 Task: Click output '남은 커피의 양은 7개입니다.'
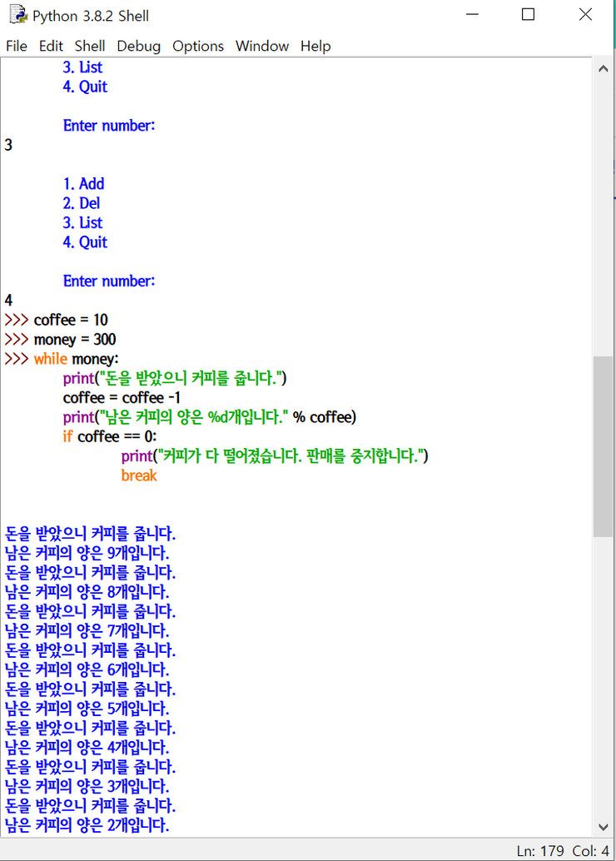87,630
